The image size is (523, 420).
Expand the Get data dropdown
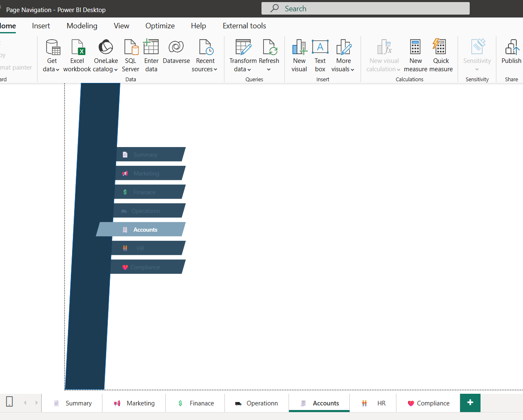(x=51, y=69)
